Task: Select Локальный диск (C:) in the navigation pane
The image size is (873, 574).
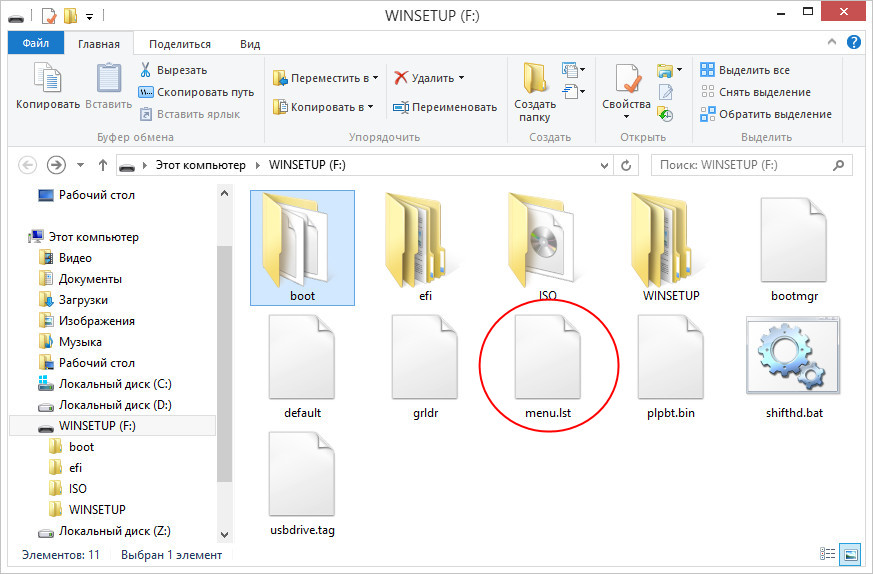Action: [x=105, y=384]
